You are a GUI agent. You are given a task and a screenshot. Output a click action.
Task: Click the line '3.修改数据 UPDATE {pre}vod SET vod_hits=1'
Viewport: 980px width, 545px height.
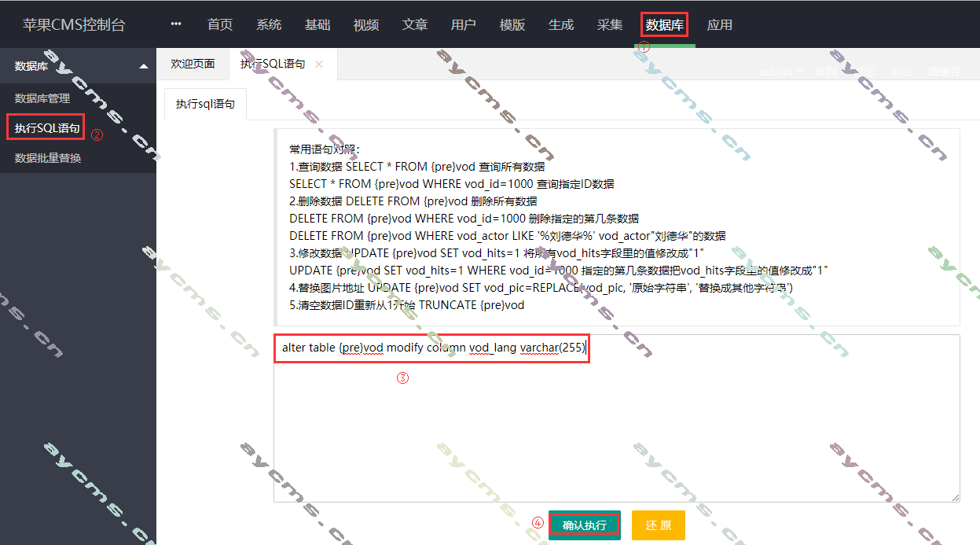(497, 253)
